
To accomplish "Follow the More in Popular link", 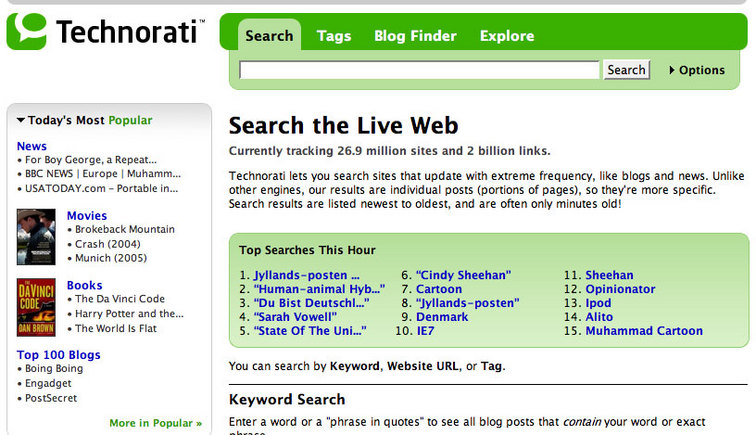I will 155,423.
